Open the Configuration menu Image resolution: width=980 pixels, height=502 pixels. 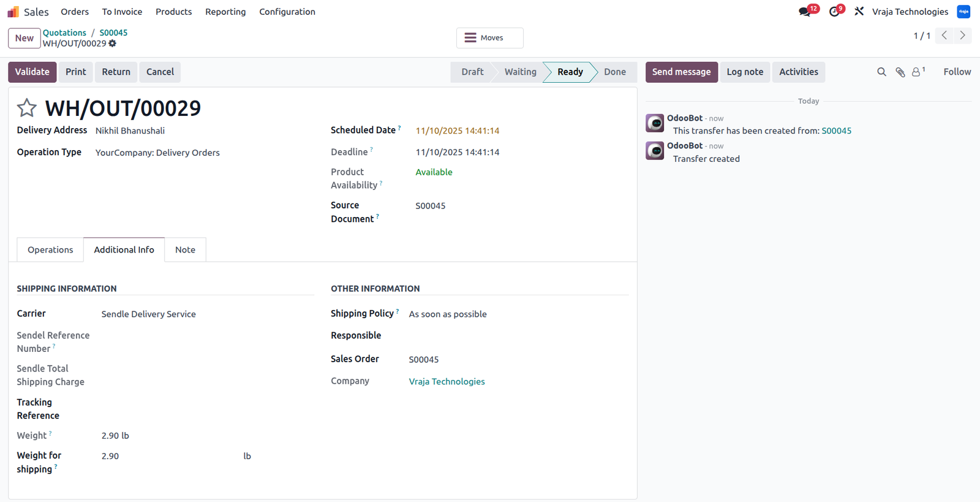(287, 12)
